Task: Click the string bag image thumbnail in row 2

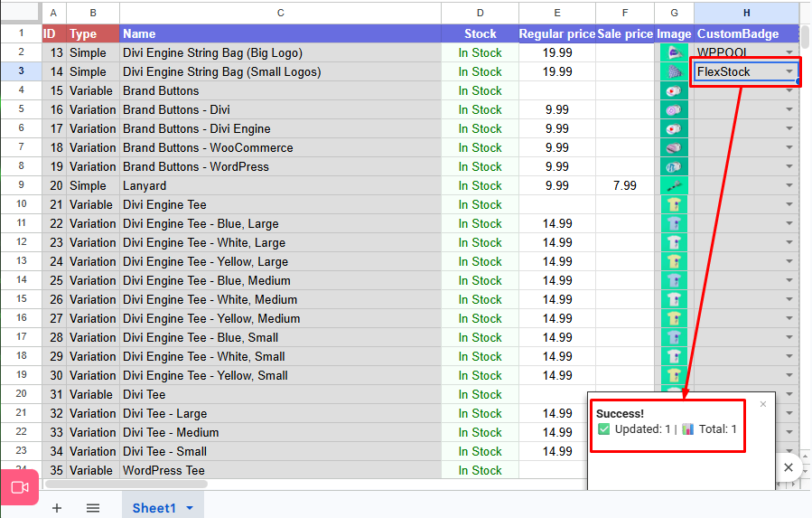Action: (x=674, y=52)
